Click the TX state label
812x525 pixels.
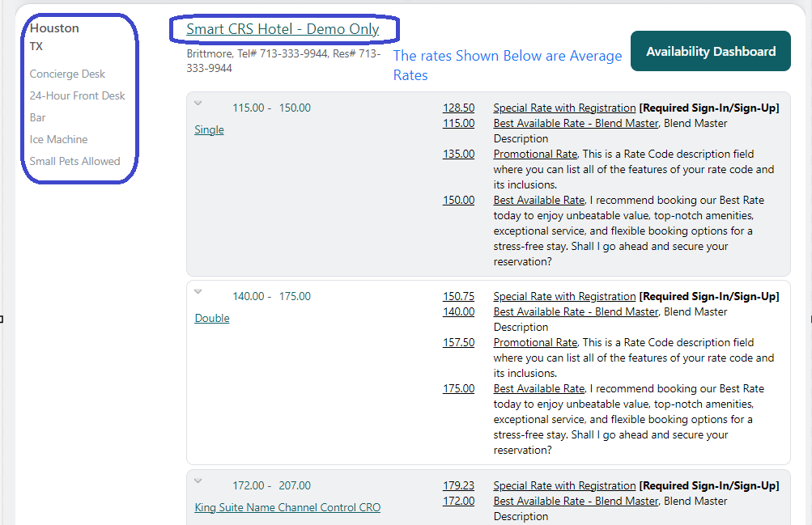pyautogui.click(x=36, y=46)
